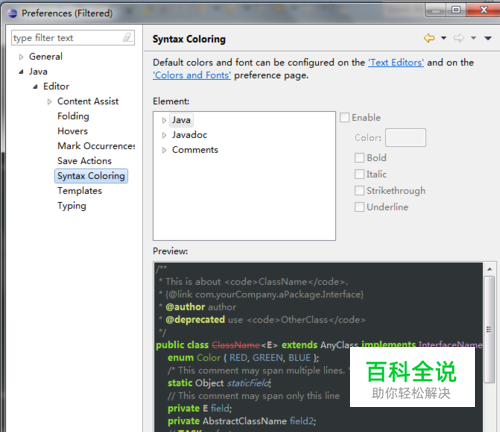
Task: Expand the Java element in the Element list
Action: point(164,120)
